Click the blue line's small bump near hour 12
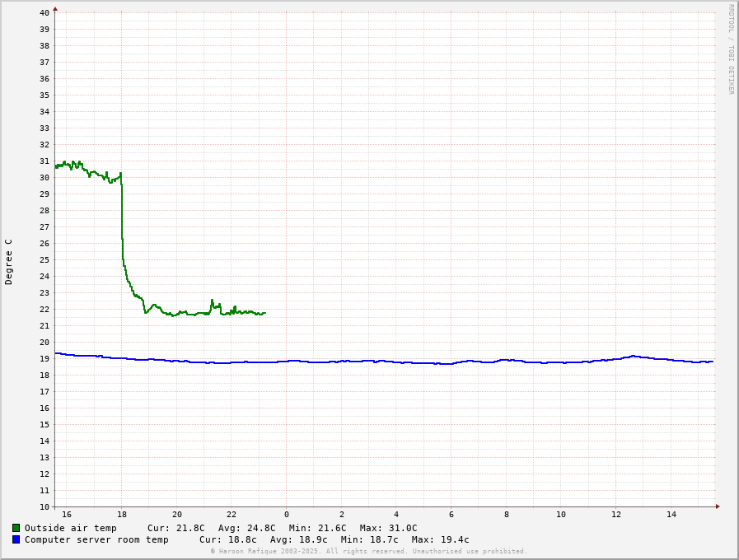The height and width of the screenshot is (560, 739). [633, 356]
